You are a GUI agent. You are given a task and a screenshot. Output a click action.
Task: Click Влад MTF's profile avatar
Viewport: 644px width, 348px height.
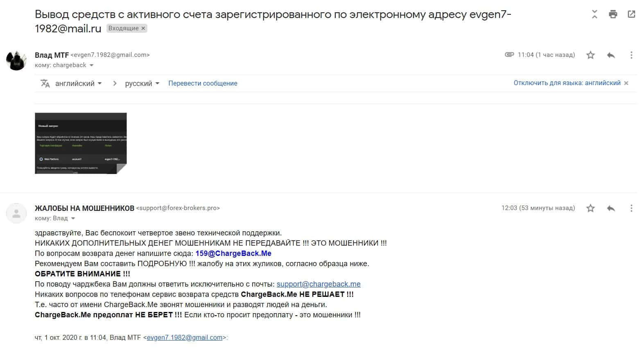click(16, 60)
